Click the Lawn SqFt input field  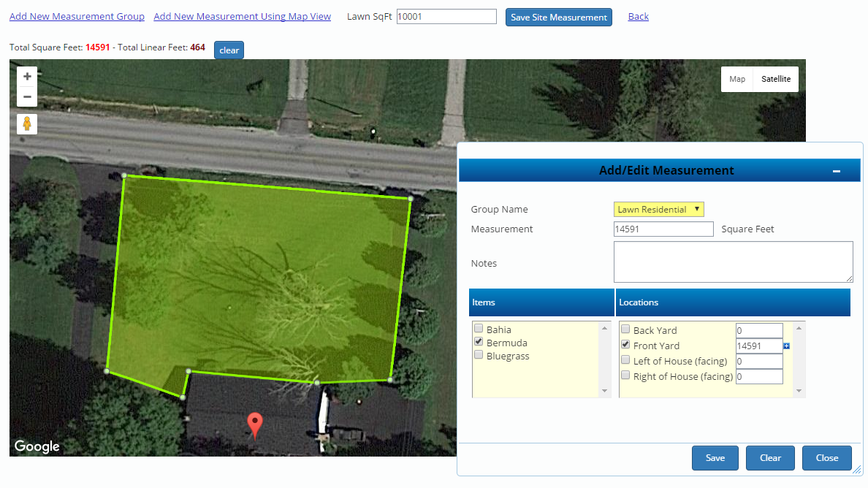coord(446,17)
